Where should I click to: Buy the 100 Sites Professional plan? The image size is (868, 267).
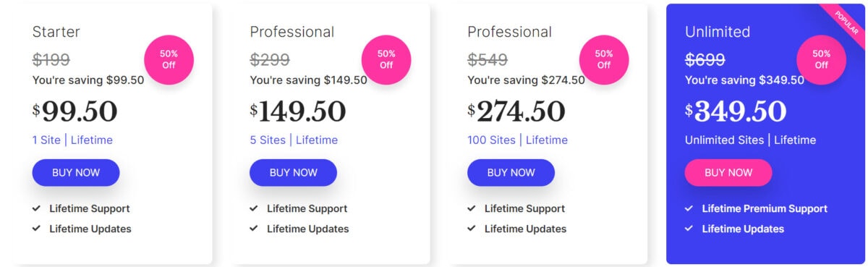coord(511,172)
